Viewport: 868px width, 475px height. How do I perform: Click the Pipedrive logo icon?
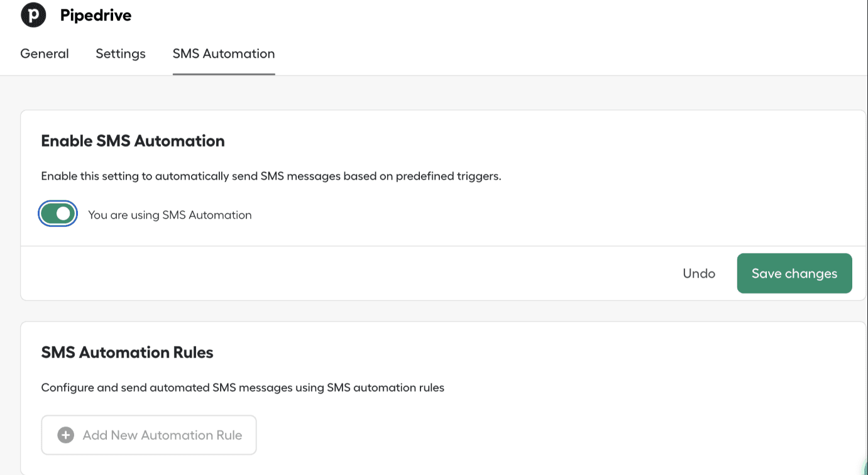point(33,15)
